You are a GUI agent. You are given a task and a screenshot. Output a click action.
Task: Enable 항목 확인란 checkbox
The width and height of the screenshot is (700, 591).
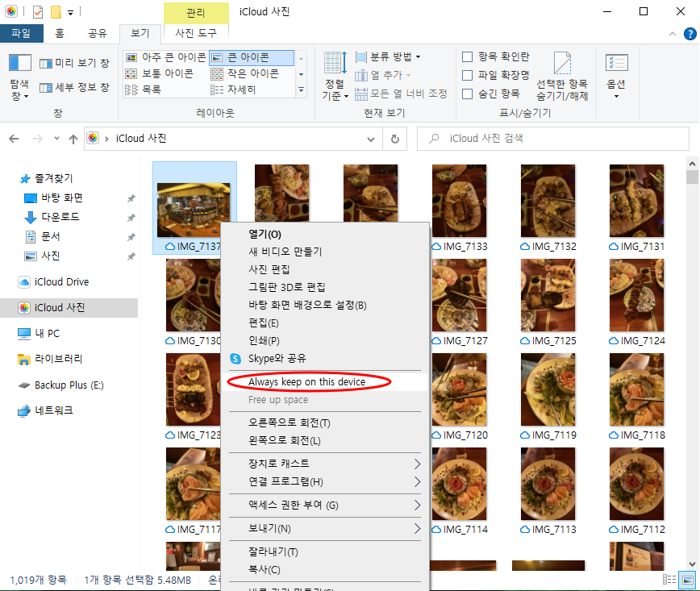tap(467, 56)
